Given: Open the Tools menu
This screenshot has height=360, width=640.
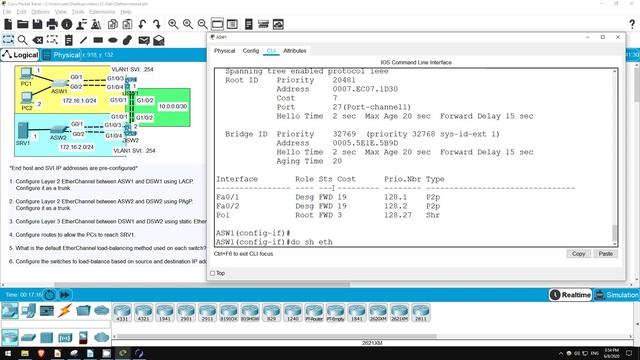Looking at the screenshot, I should [78, 12].
